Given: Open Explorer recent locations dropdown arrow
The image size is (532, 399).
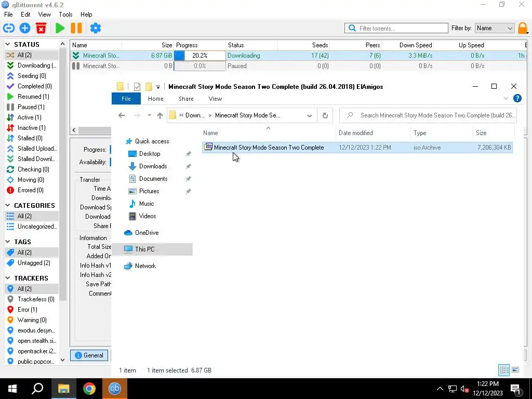Looking at the screenshot, I should pyautogui.click(x=149, y=115).
